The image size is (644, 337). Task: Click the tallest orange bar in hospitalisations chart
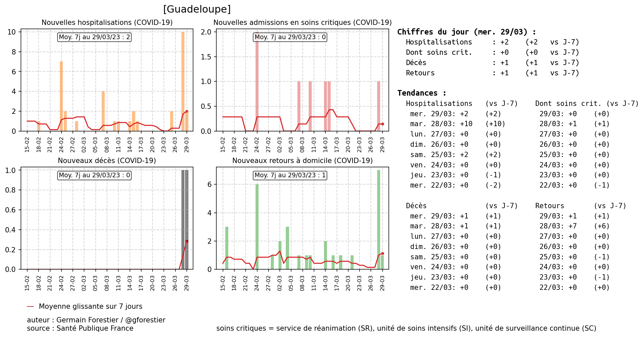coord(183,81)
